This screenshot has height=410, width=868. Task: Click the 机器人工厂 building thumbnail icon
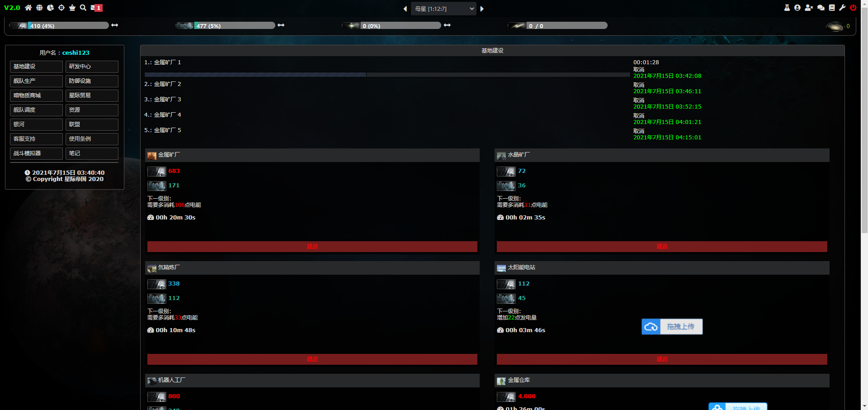[x=152, y=381]
